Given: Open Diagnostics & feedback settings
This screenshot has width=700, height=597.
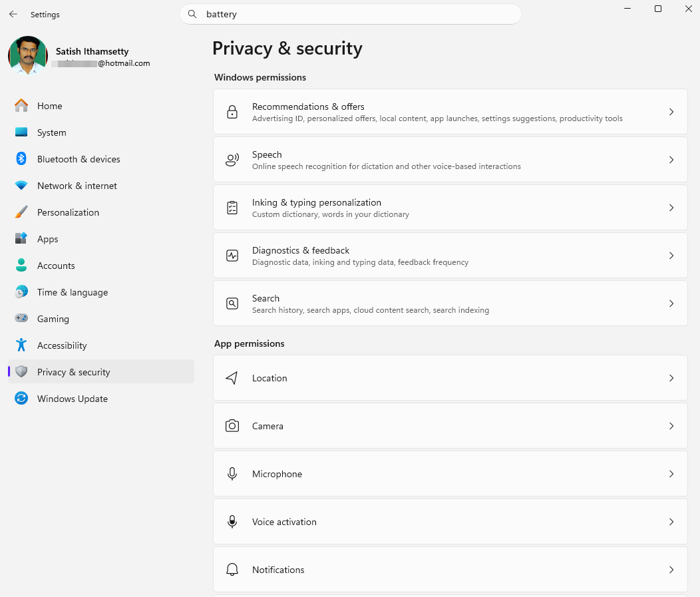Looking at the screenshot, I should click(x=450, y=256).
